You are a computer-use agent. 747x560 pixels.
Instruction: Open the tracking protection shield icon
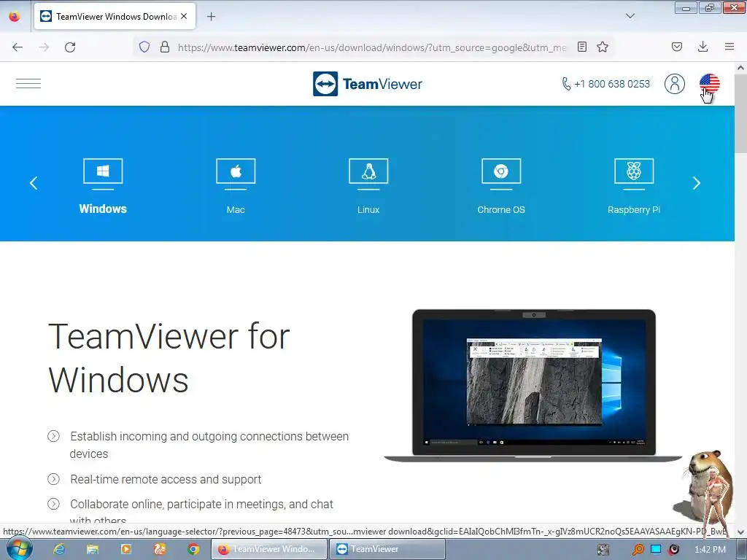pyautogui.click(x=144, y=47)
